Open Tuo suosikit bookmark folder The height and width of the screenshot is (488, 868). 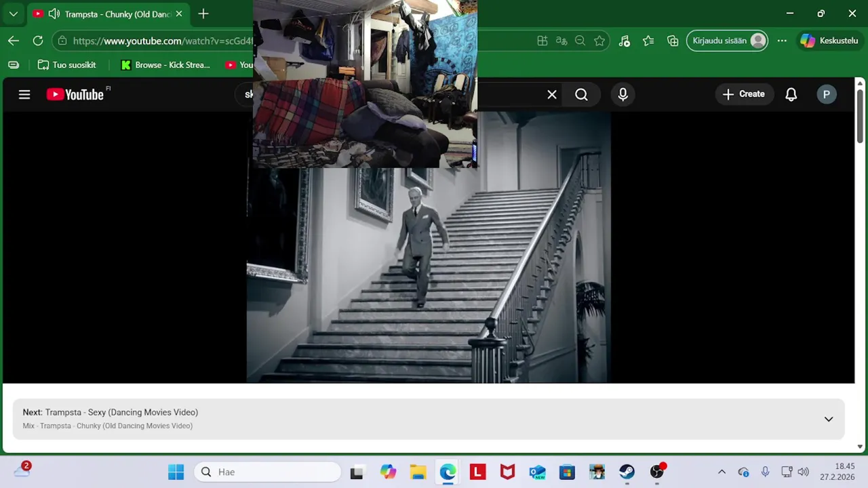pyautogui.click(x=66, y=65)
